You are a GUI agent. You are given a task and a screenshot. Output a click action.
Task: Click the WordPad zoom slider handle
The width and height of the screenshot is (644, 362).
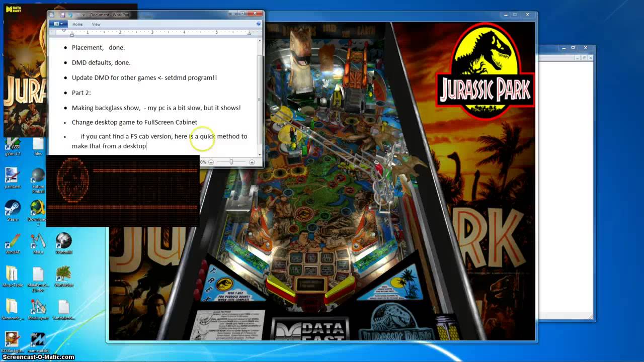[x=231, y=162]
